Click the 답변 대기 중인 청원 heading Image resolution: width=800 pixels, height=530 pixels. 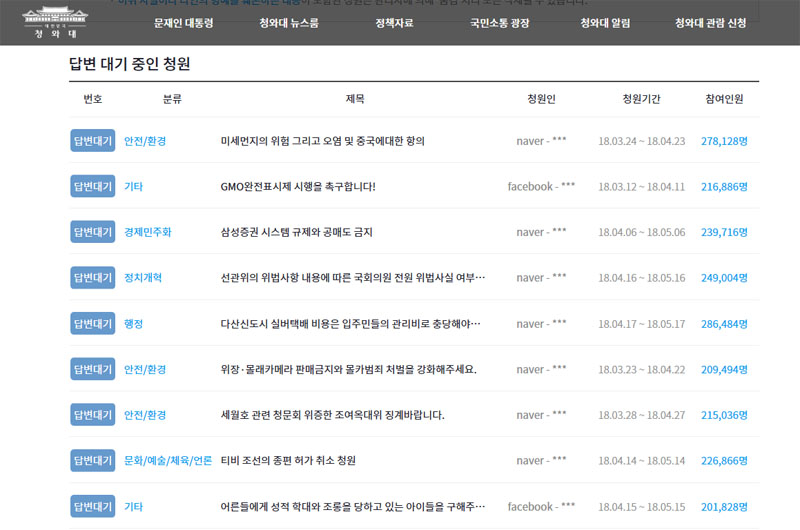point(130,64)
